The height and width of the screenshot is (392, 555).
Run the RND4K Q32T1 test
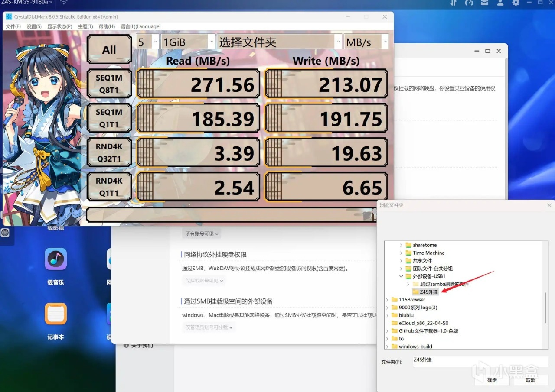[x=109, y=153]
